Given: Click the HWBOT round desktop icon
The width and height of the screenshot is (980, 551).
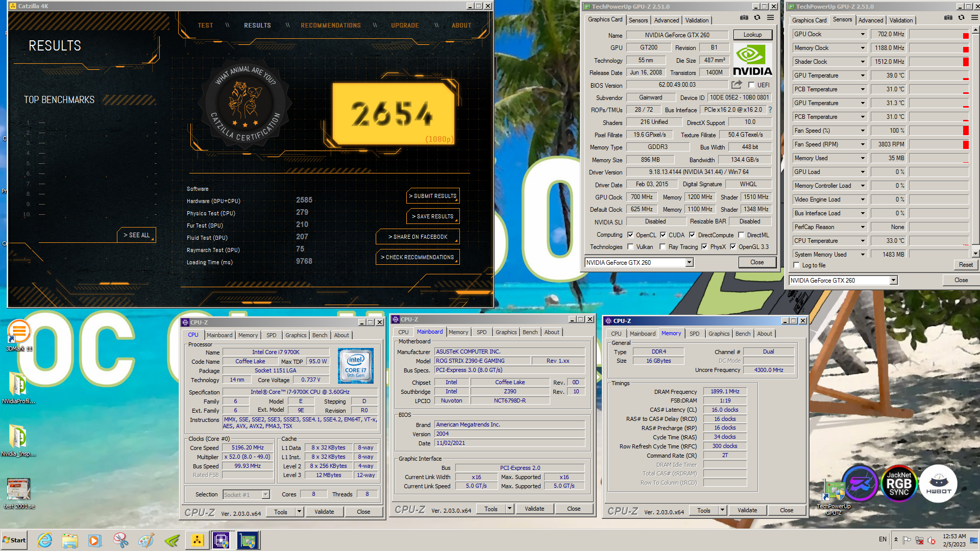Looking at the screenshot, I should point(938,484).
